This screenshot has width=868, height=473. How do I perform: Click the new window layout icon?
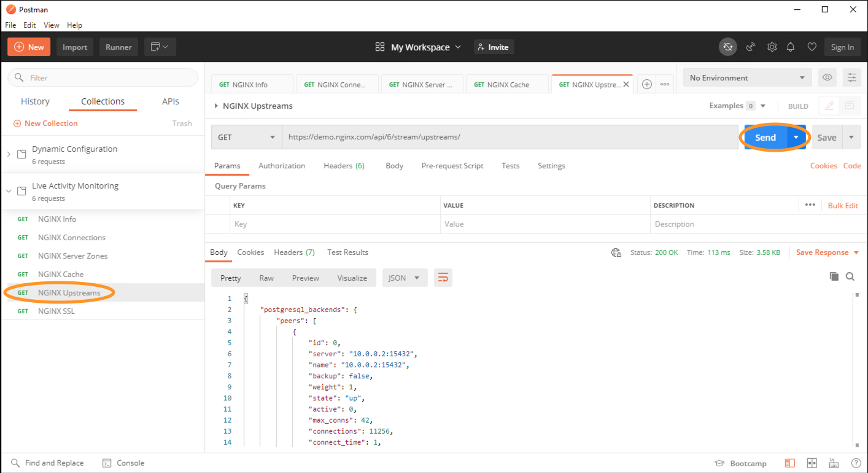[x=160, y=47]
